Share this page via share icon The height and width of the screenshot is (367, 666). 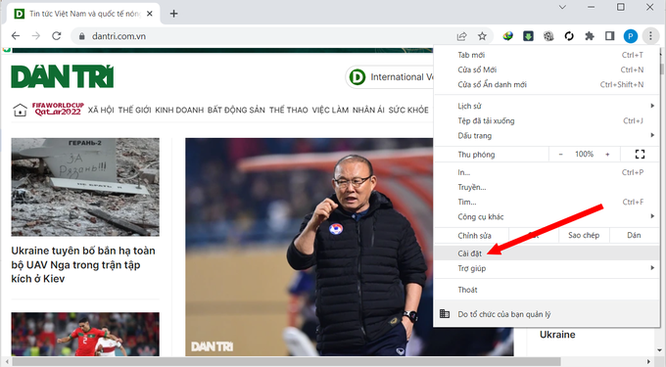462,36
